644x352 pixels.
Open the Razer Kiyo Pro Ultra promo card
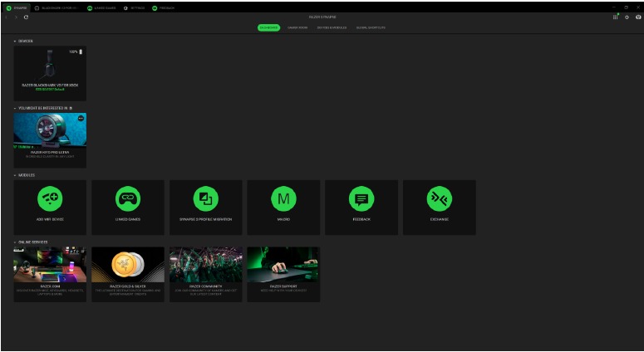tap(50, 140)
